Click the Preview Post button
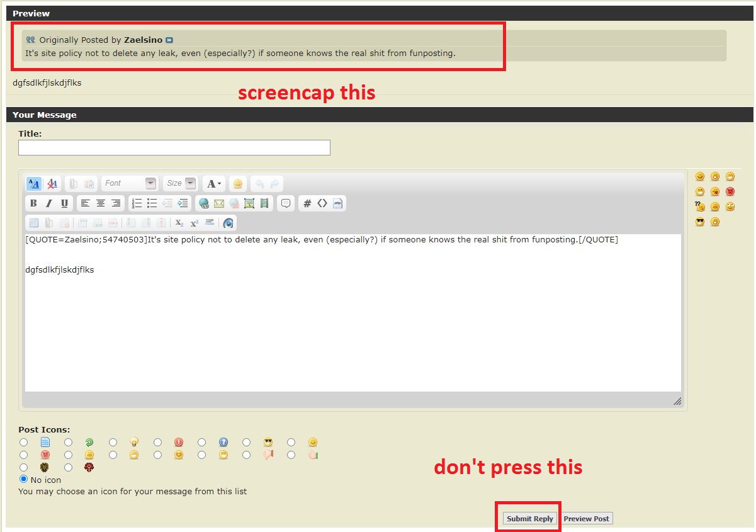The height and width of the screenshot is (532, 756). coord(586,519)
